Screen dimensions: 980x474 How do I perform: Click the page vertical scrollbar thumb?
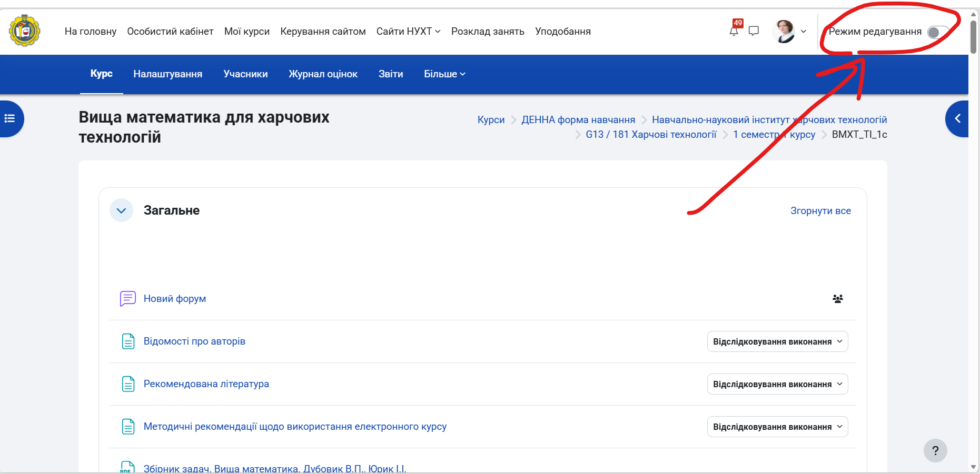tap(974, 36)
